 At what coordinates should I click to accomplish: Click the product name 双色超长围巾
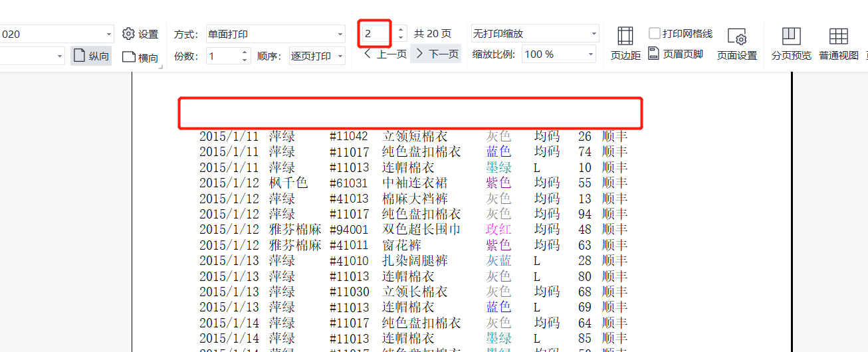click(x=421, y=230)
